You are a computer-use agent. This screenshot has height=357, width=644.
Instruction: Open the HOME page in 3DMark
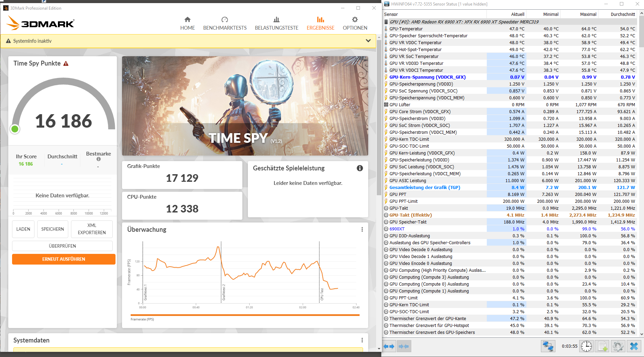[187, 23]
